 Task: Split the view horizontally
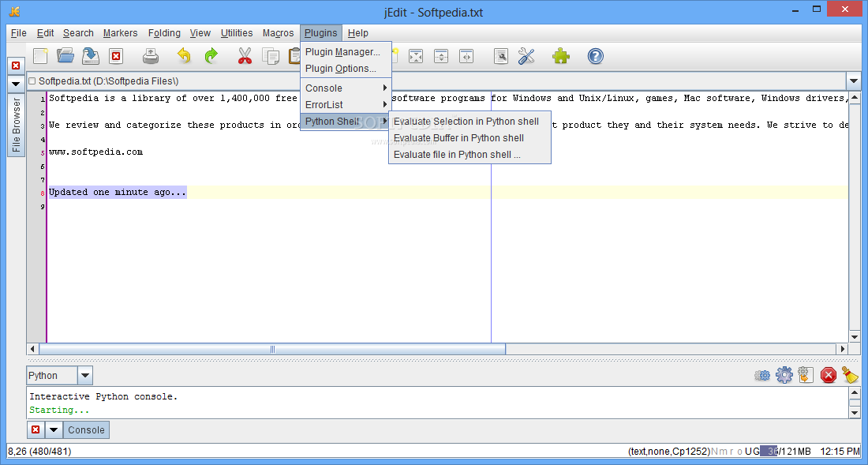tap(441, 56)
